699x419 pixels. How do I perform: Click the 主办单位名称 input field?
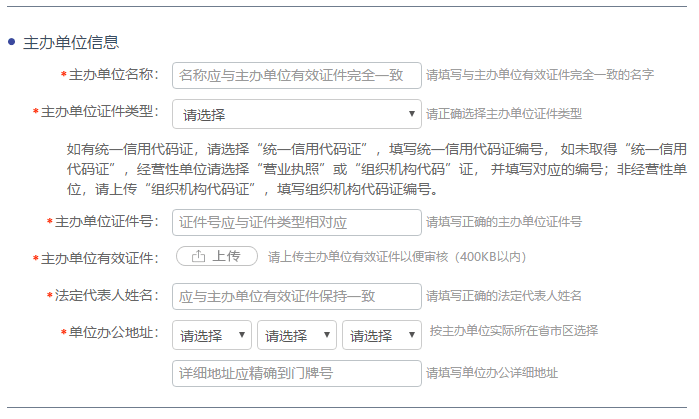tap(297, 75)
